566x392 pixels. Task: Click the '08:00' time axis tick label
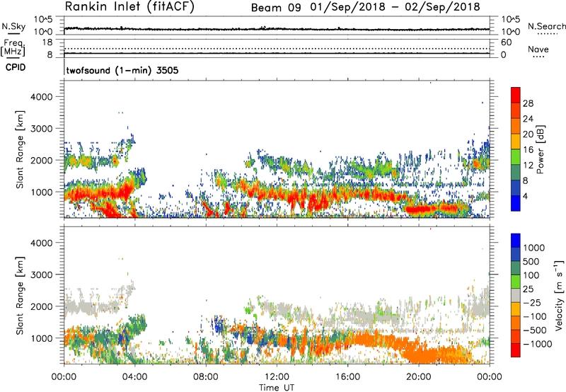(x=206, y=377)
